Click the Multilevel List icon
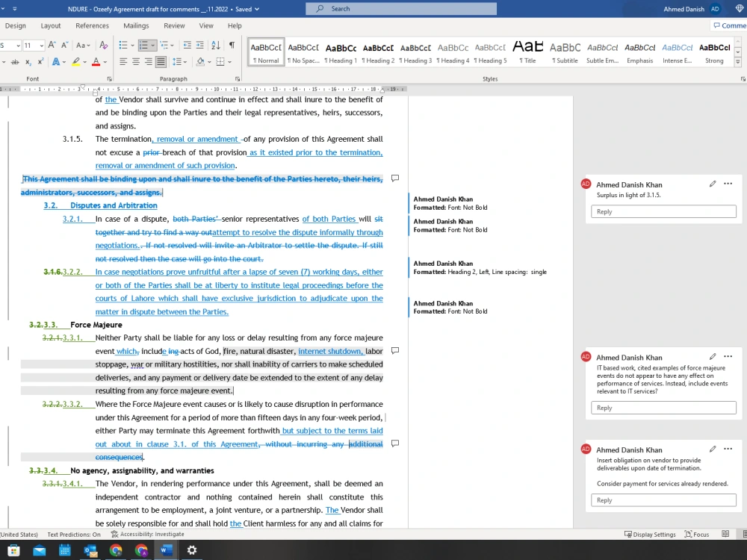Image resolution: width=747 pixels, height=560 pixels. pyautogui.click(x=164, y=45)
